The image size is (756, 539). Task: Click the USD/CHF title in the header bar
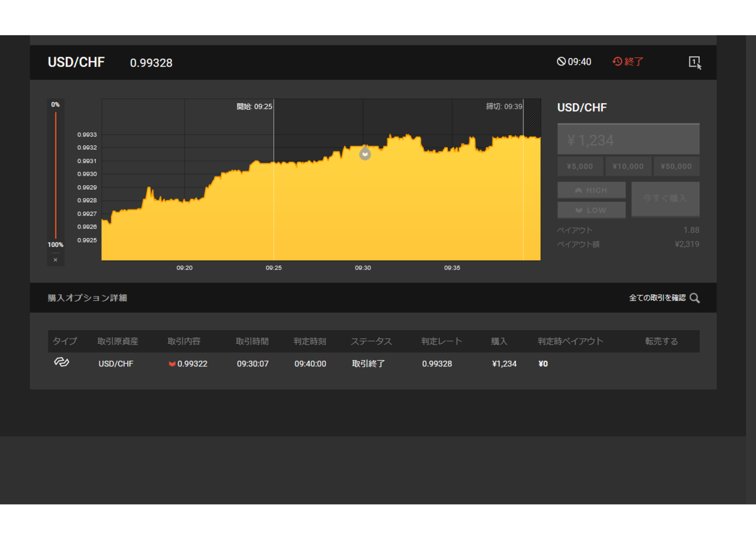click(76, 62)
